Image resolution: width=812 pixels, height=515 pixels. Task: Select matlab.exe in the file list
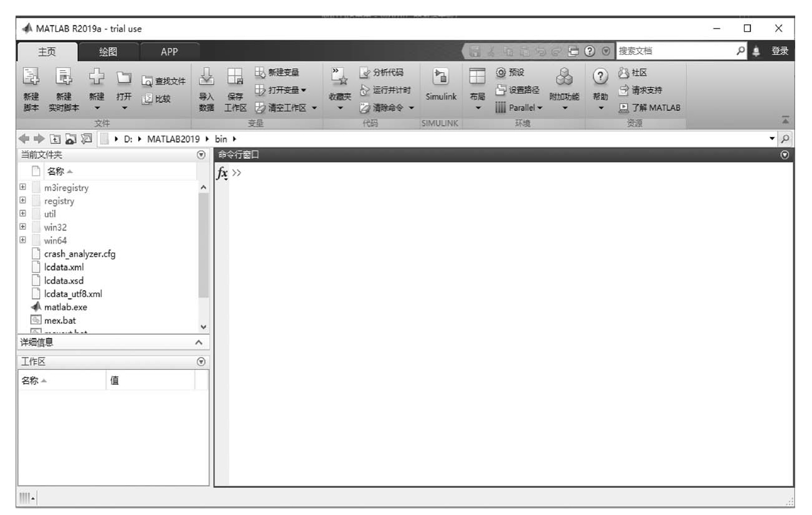pyautogui.click(x=65, y=307)
